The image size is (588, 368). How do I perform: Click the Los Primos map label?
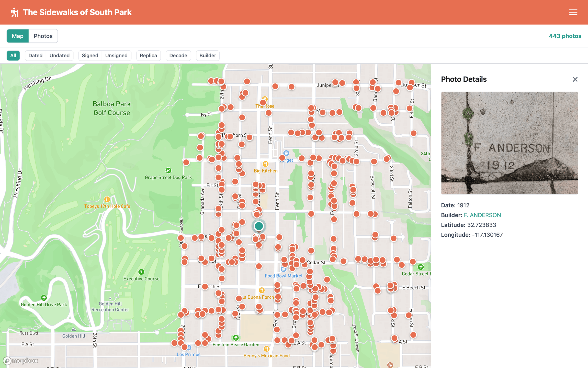click(x=188, y=354)
